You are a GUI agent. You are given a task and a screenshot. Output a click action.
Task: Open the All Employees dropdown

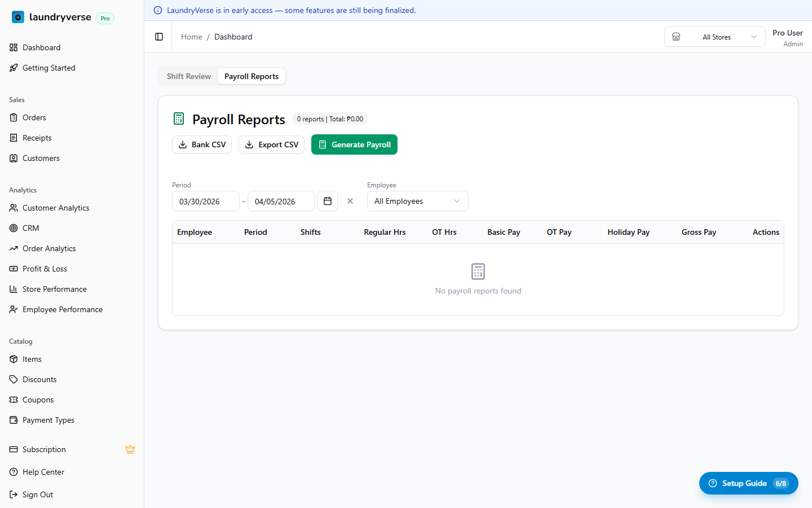point(417,201)
